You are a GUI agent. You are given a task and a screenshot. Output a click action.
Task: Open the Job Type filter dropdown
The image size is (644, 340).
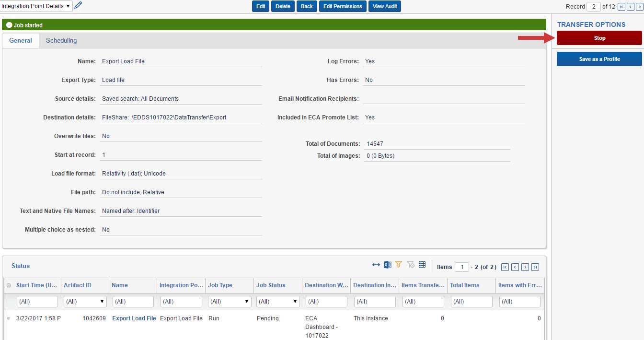point(230,302)
